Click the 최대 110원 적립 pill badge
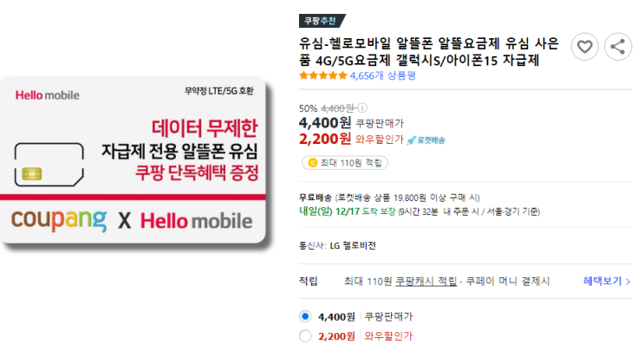This screenshot has height=351, width=644. pyautogui.click(x=345, y=163)
